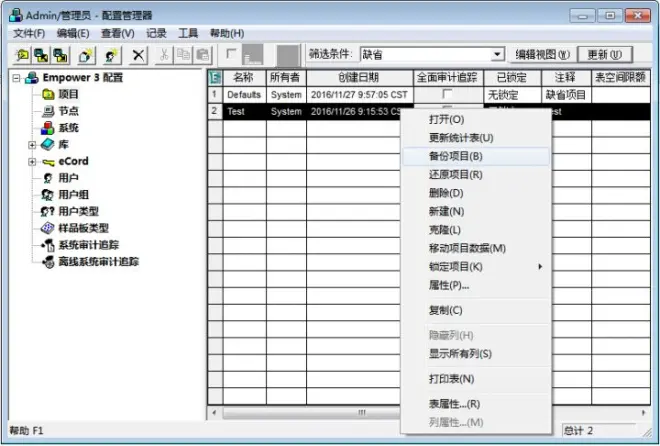Choose 移动项目数据(M) from context menu

click(476, 248)
